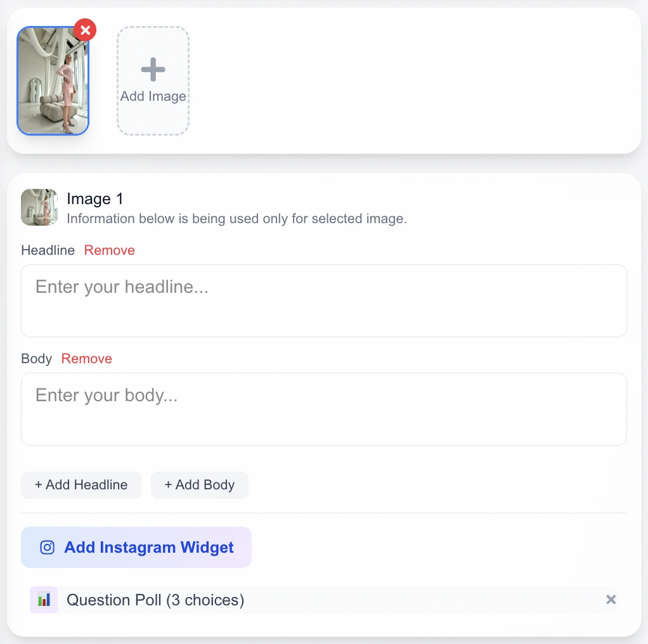Open the Add Instagram Widget button

[136, 548]
